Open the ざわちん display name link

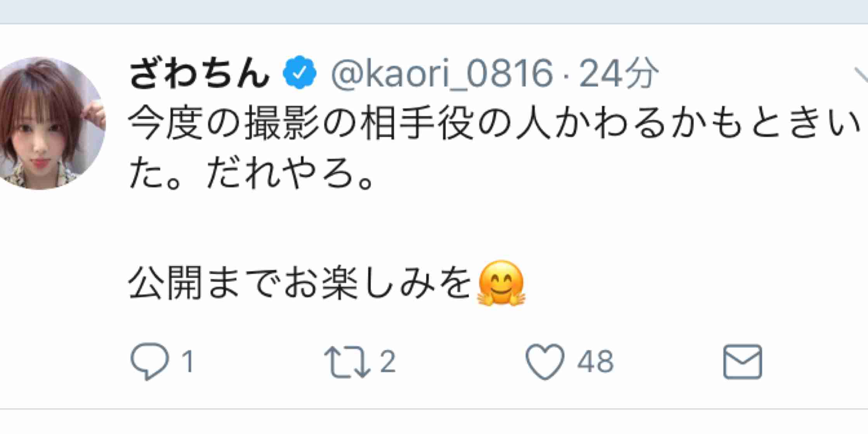click(199, 73)
